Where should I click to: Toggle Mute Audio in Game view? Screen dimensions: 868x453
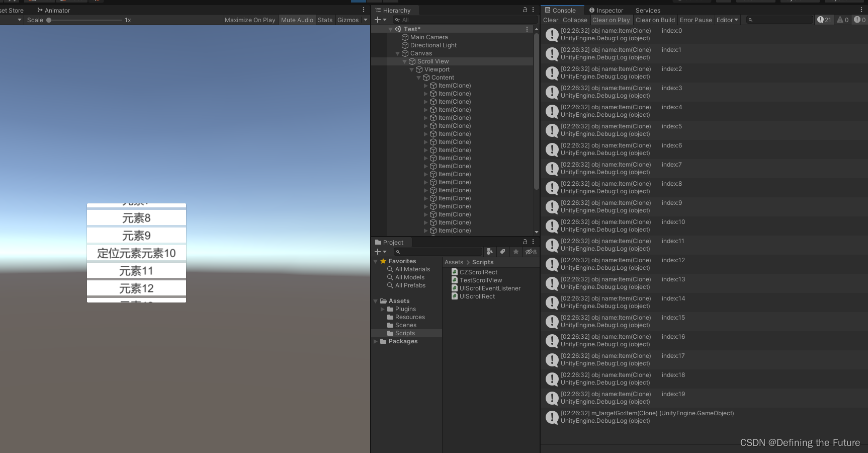[297, 20]
